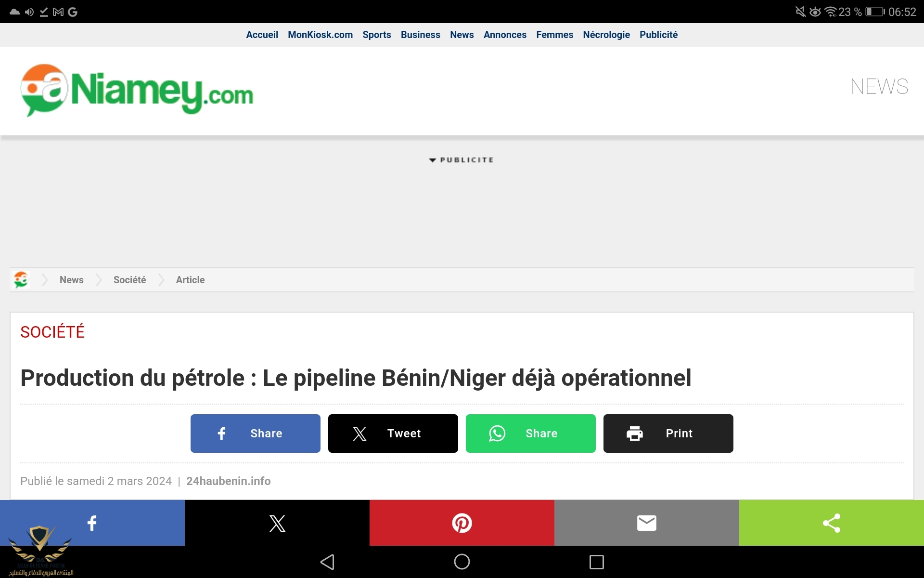Click the black Tweet button

(x=393, y=433)
